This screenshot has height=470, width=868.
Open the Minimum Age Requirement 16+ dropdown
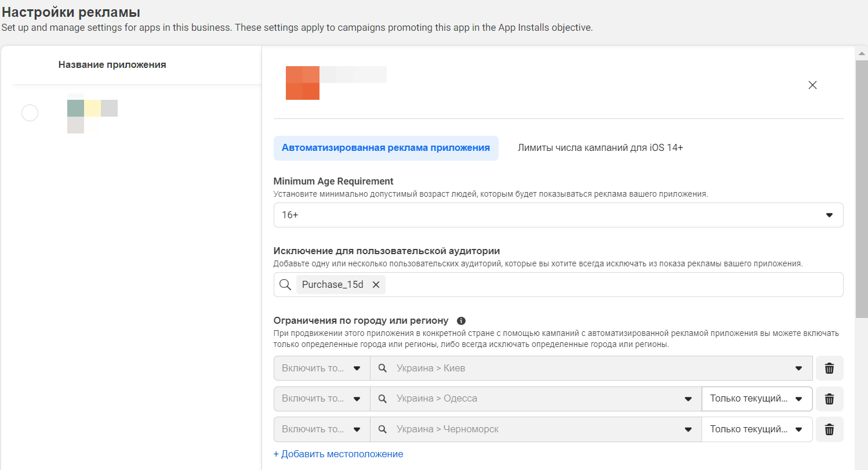558,215
